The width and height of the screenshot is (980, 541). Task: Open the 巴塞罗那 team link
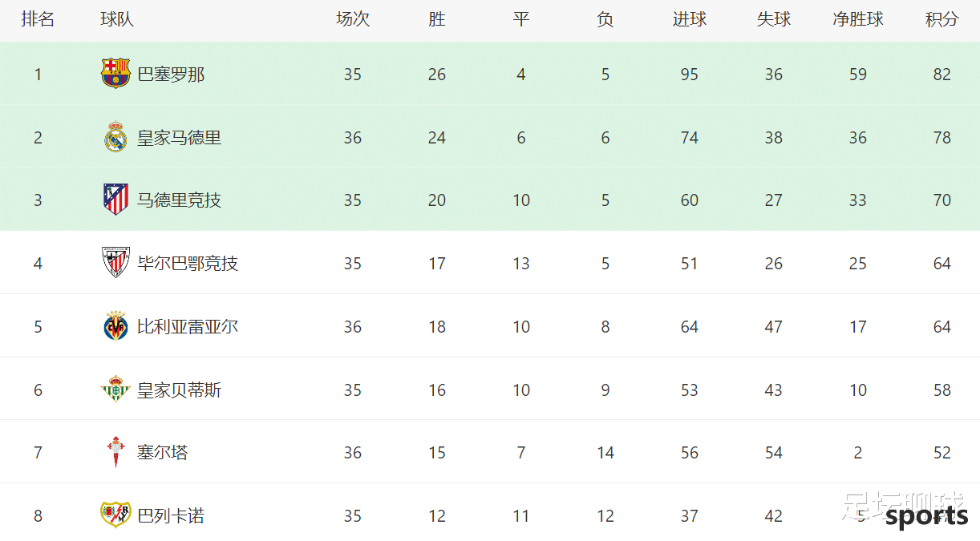(x=171, y=75)
